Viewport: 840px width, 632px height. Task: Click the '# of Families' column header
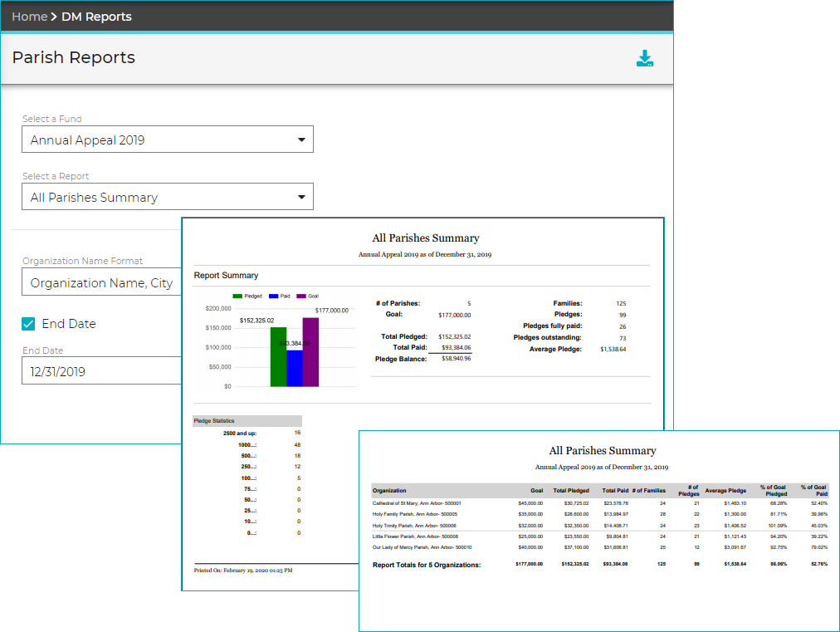click(649, 491)
